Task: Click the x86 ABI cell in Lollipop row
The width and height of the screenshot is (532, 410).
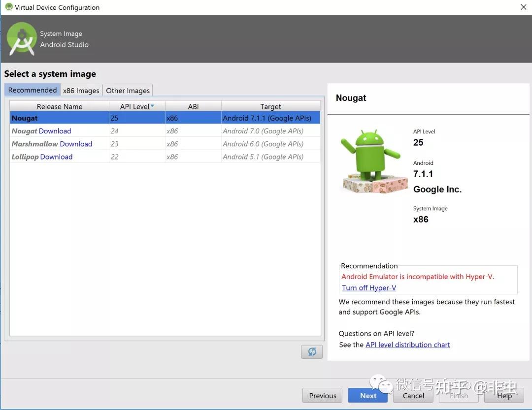Action: [x=193, y=157]
